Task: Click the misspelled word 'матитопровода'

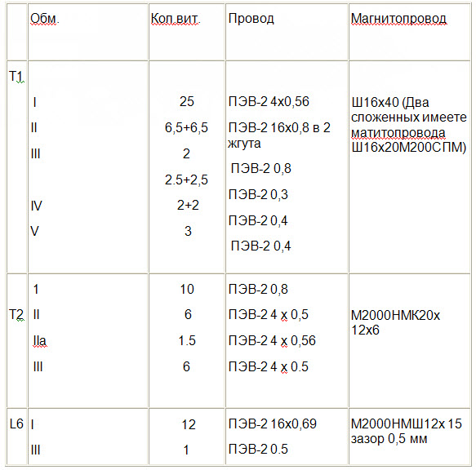Action: click(x=398, y=133)
